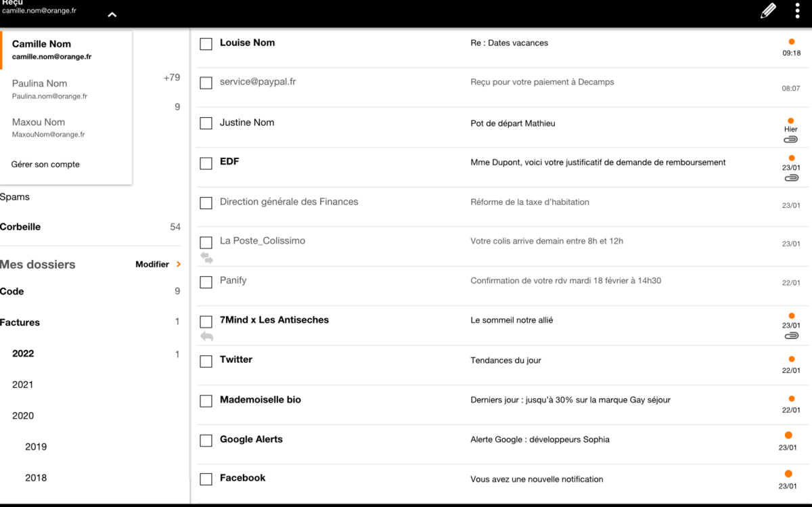Click the unread orange dot on Louise Nom's email
812x507 pixels.
pyautogui.click(x=792, y=42)
